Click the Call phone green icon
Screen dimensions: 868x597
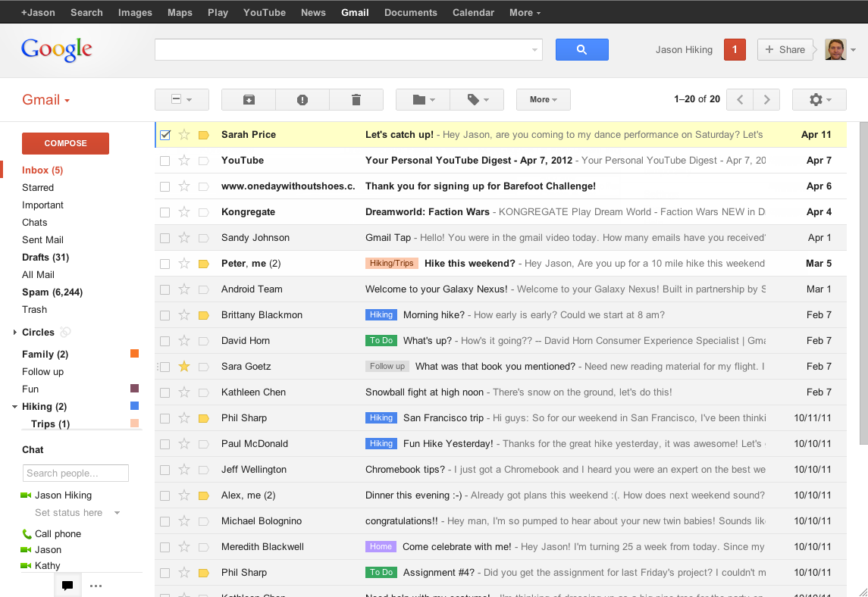(27, 534)
